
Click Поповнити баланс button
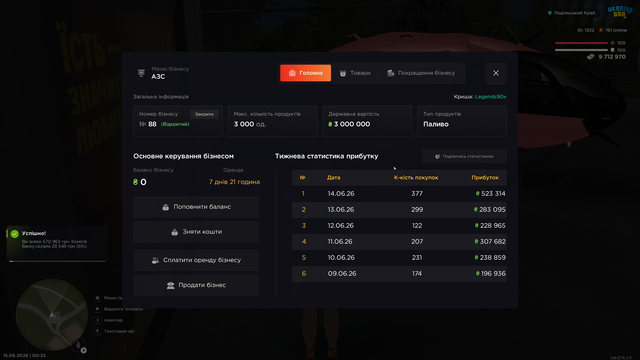coord(196,207)
